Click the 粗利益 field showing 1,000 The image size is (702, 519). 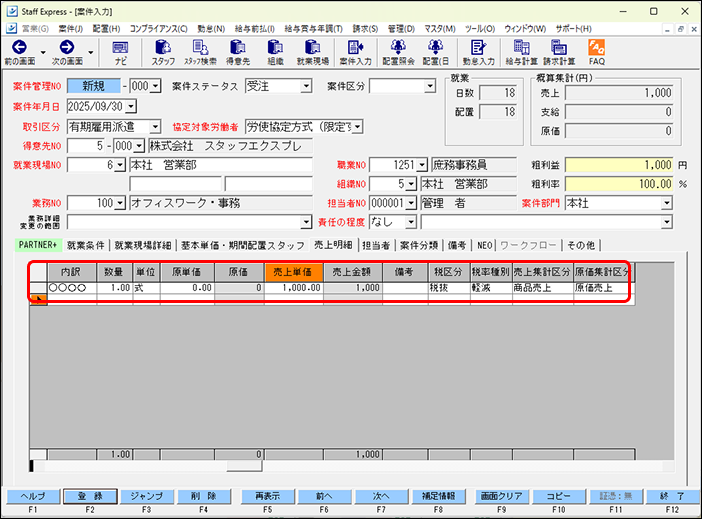tap(619, 165)
